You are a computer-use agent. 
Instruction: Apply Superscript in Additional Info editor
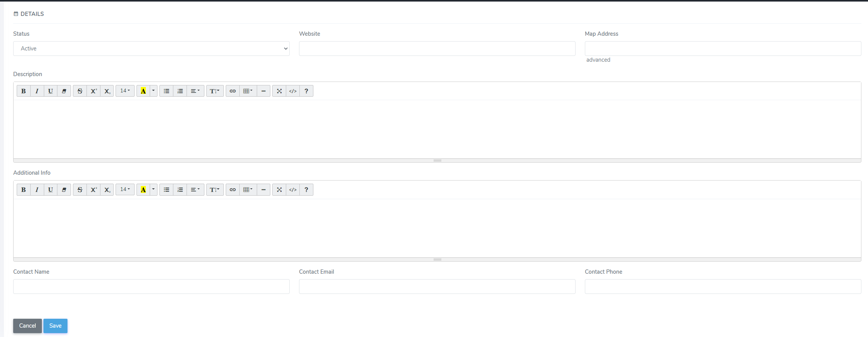pyautogui.click(x=93, y=189)
